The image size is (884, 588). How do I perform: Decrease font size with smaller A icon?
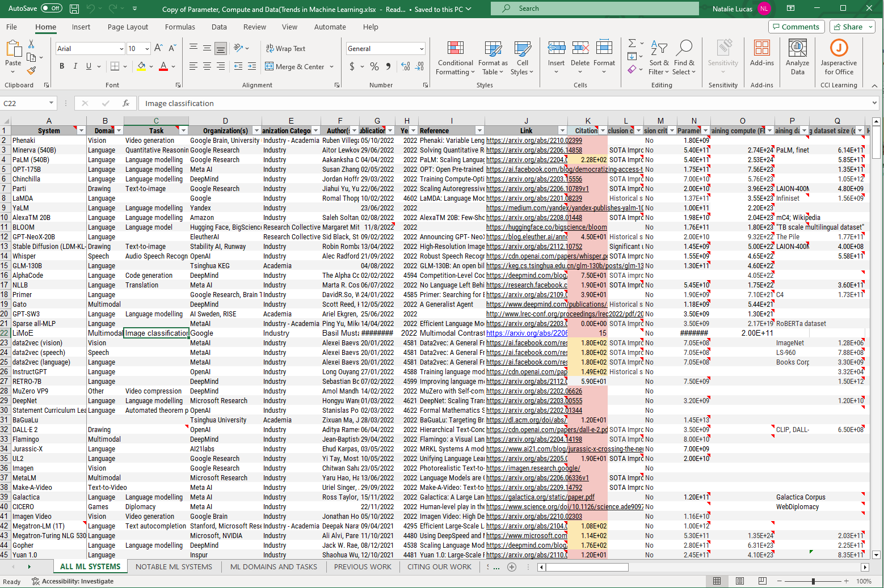point(172,48)
